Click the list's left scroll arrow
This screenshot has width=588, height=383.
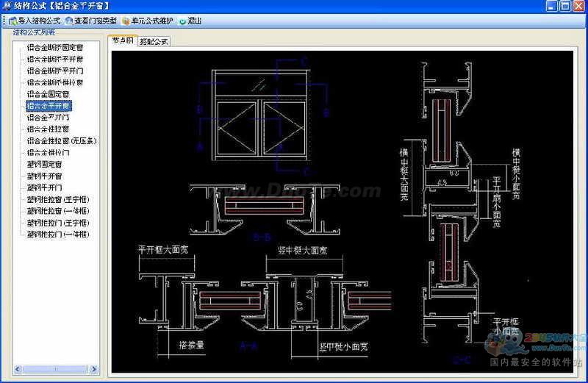[x=18, y=369]
